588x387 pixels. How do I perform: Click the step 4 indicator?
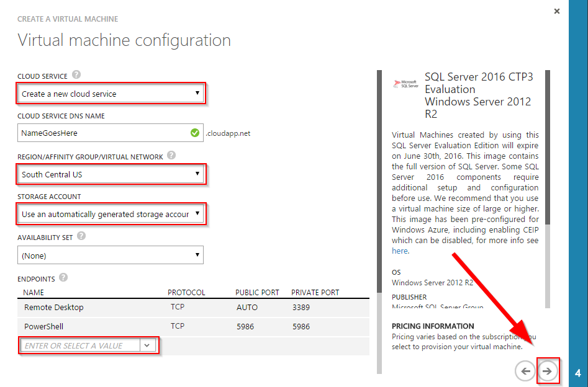[x=578, y=373]
